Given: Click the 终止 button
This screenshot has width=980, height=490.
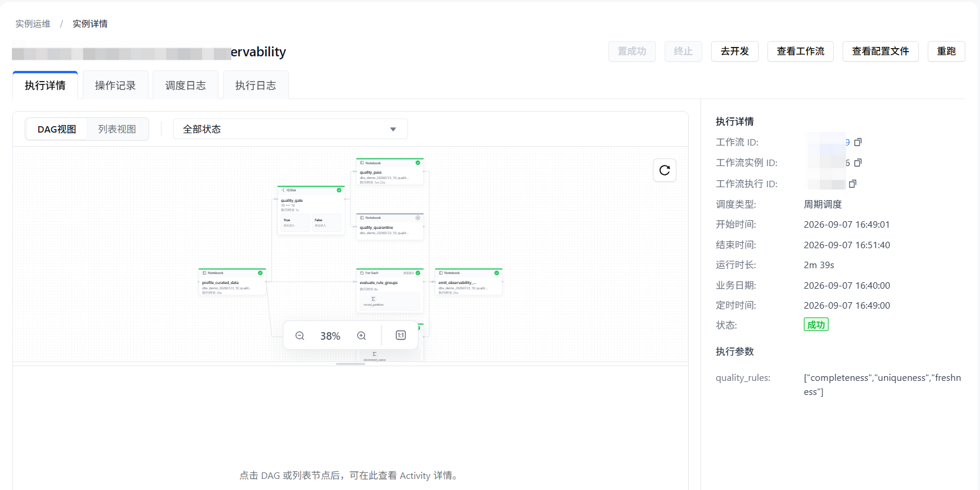Looking at the screenshot, I should click(683, 52).
